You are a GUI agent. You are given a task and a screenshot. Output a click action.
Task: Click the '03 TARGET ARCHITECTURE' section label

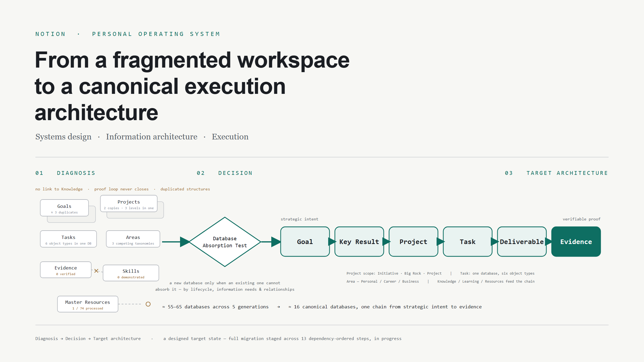(x=557, y=173)
